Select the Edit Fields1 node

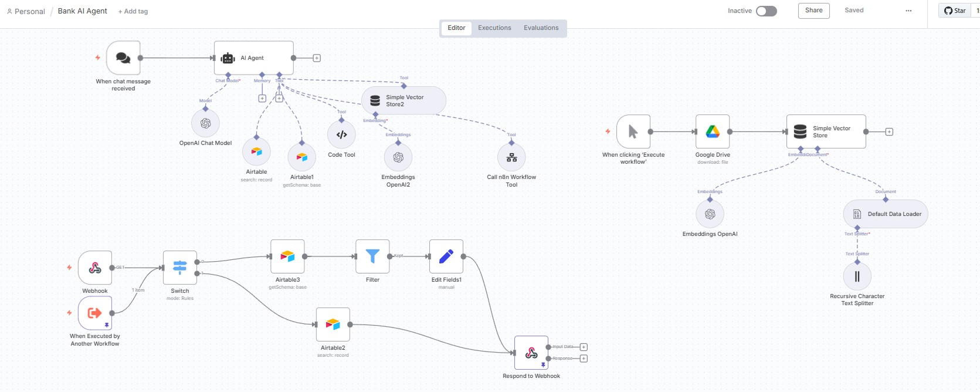tap(446, 256)
